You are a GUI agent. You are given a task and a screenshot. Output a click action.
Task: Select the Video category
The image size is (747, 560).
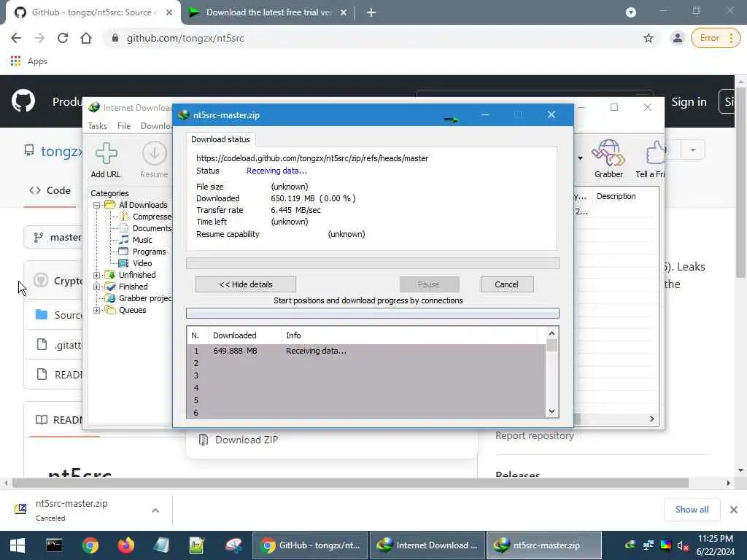[142, 263]
